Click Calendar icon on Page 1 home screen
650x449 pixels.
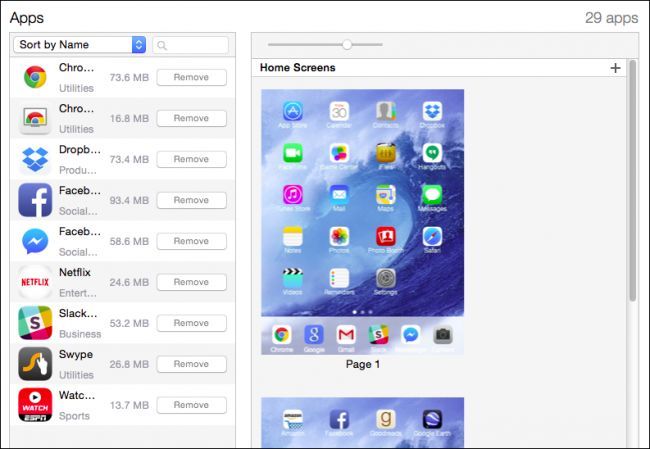point(339,111)
